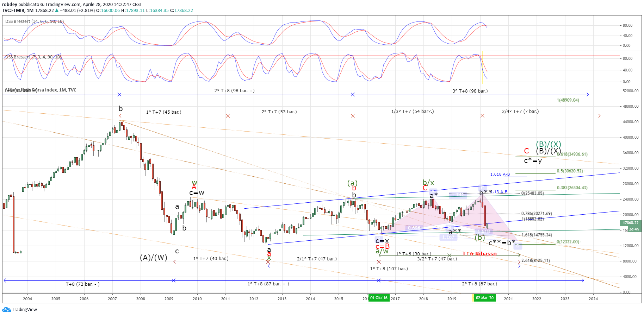Select the '01 Giu '16' date marker

coord(379,298)
